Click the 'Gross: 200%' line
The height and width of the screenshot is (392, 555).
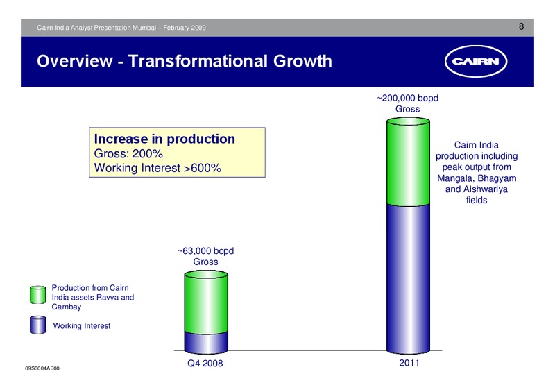pyautogui.click(x=128, y=154)
